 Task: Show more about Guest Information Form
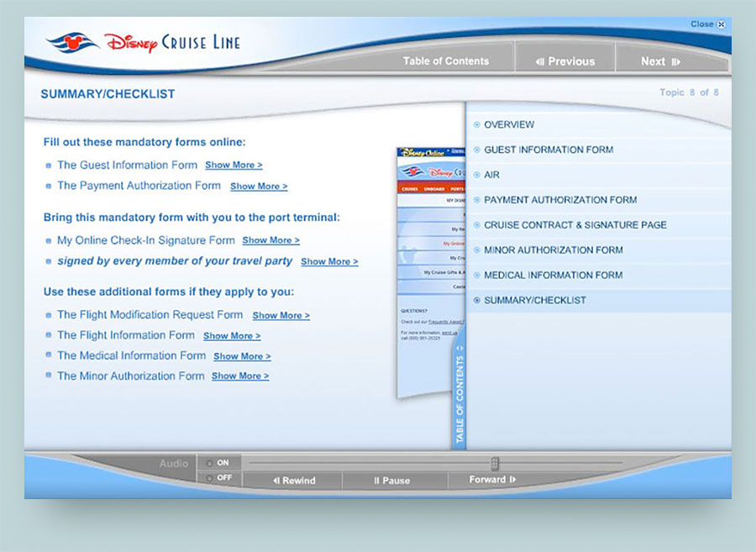click(x=234, y=166)
